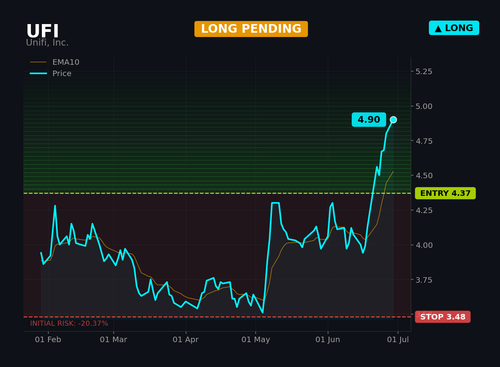
Task: Click the Unifi, Inc. company name
Action: coord(47,43)
